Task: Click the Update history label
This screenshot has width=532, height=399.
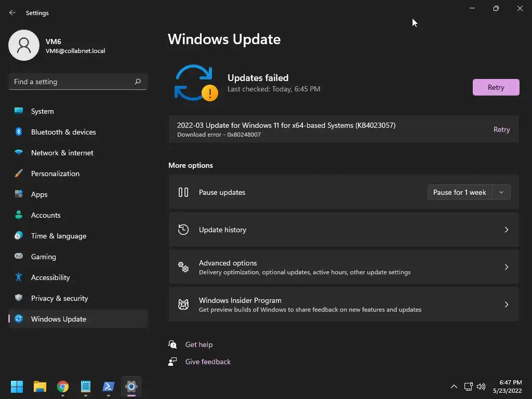Action: pos(222,230)
